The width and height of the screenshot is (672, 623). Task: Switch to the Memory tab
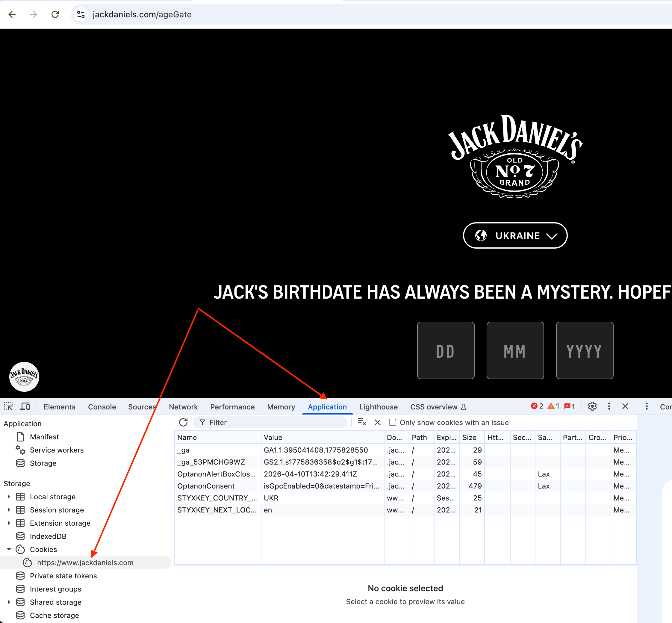click(281, 406)
